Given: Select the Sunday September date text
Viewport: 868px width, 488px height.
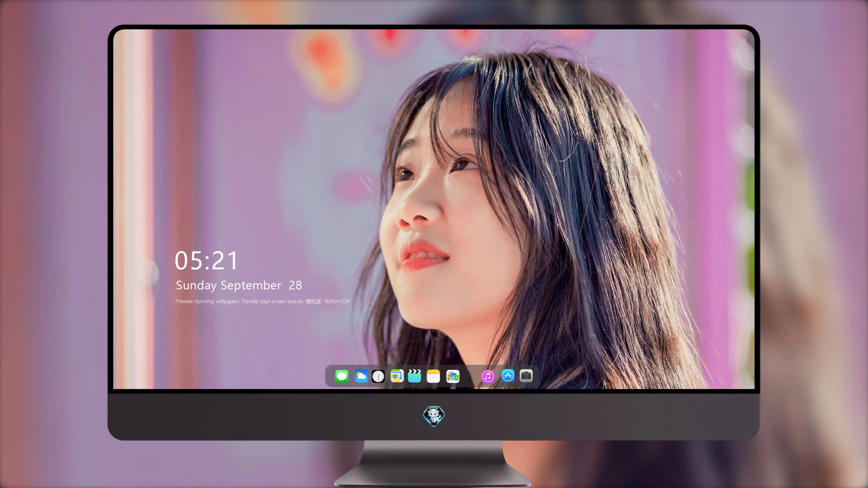Looking at the screenshot, I should pyautogui.click(x=229, y=285).
